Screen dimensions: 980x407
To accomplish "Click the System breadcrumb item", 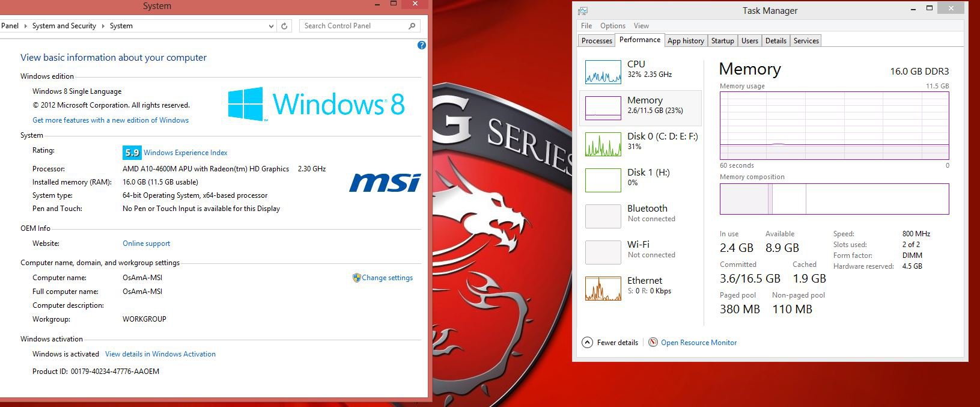I will click(x=121, y=26).
